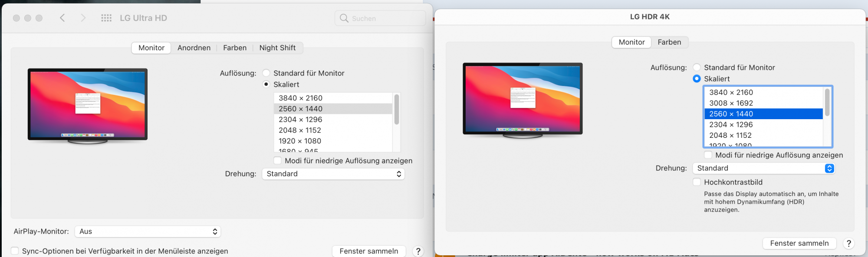Choose Skaliert option in LG HDR 4K window
Image resolution: width=868 pixels, height=257 pixels.
pos(697,78)
